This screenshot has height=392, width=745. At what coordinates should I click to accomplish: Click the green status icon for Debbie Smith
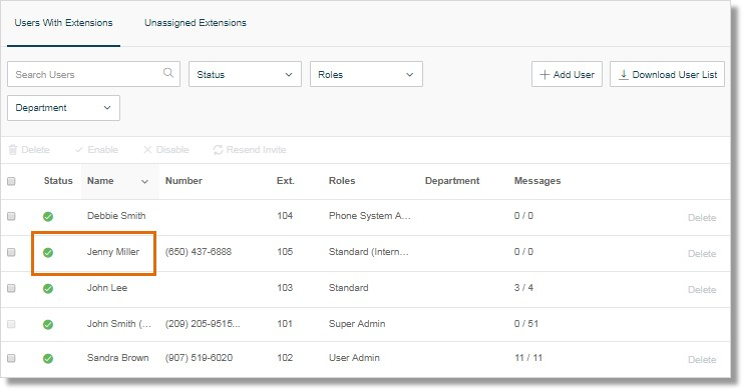(48, 217)
